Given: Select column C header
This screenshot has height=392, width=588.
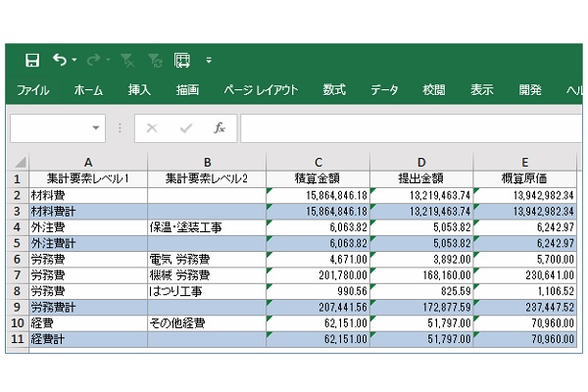Looking at the screenshot, I should (x=318, y=163).
